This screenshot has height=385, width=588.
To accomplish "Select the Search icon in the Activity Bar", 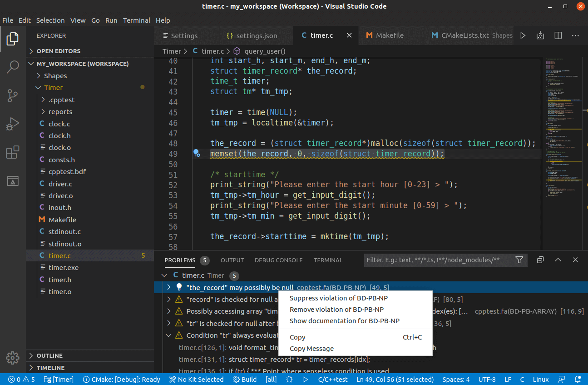I will click(x=12, y=67).
